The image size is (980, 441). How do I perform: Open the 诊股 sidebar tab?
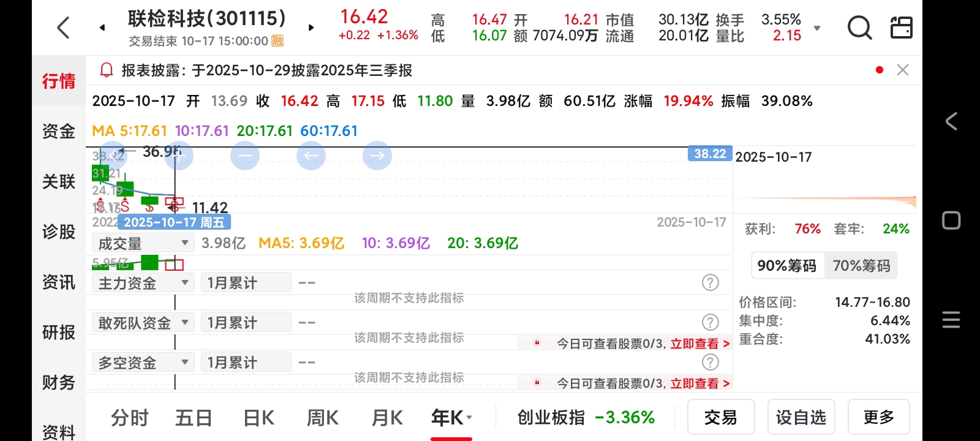[59, 232]
